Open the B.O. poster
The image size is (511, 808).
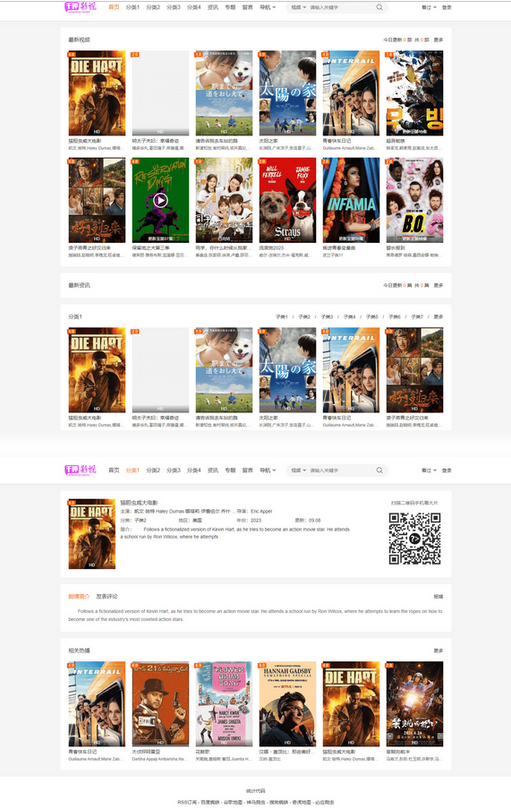point(415,200)
